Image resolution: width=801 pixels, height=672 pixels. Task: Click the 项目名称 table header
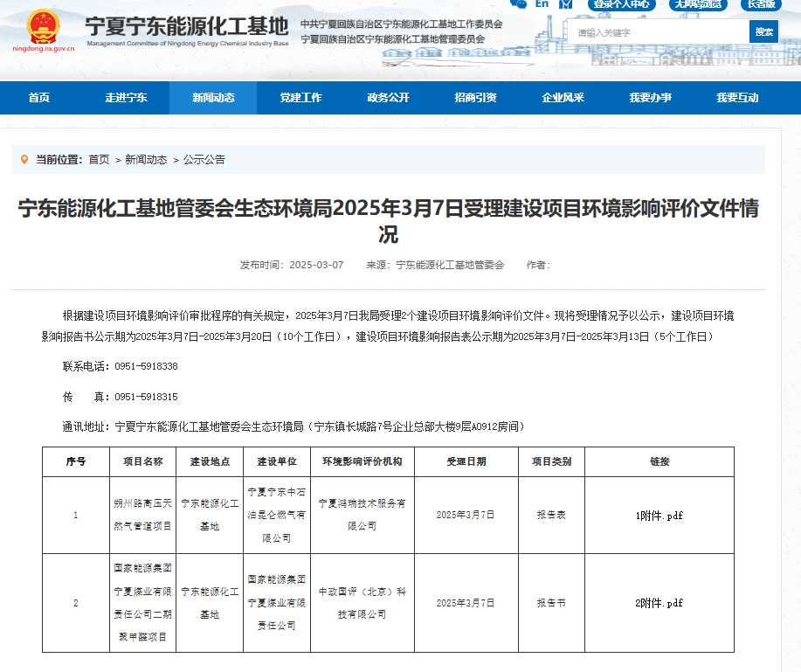(143, 461)
